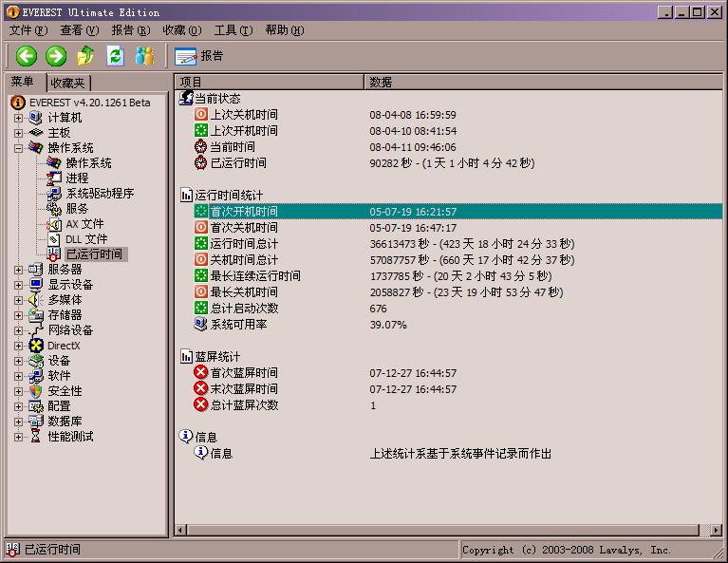Open the 工具(T) menu
Viewport: 728px width, 563px height.
click(x=233, y=30)
